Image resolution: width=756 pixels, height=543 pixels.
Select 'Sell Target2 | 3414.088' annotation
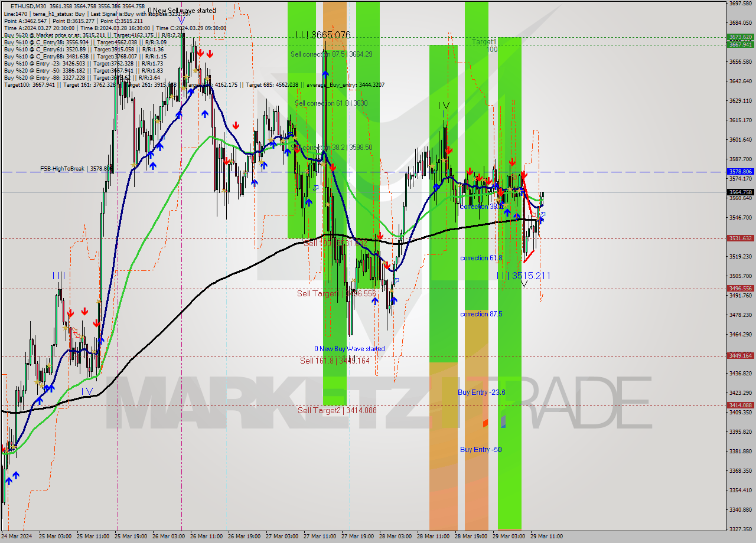337,410
